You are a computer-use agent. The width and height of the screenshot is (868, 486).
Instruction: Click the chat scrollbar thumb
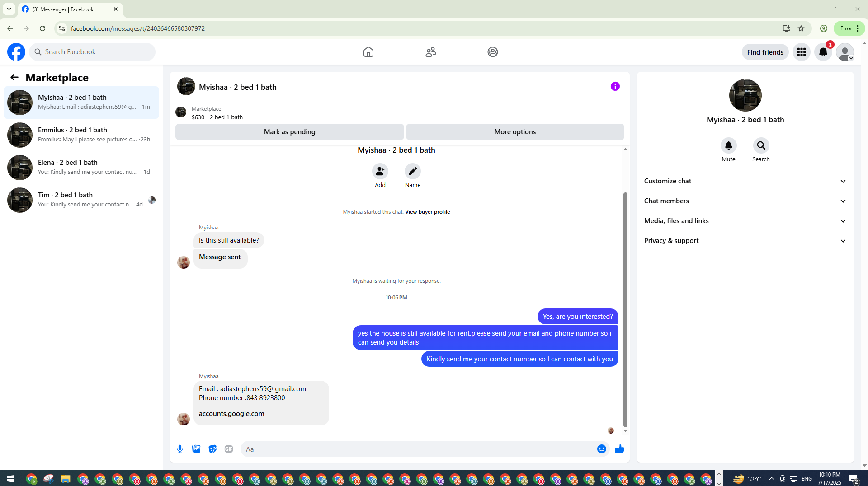point(625,309)
